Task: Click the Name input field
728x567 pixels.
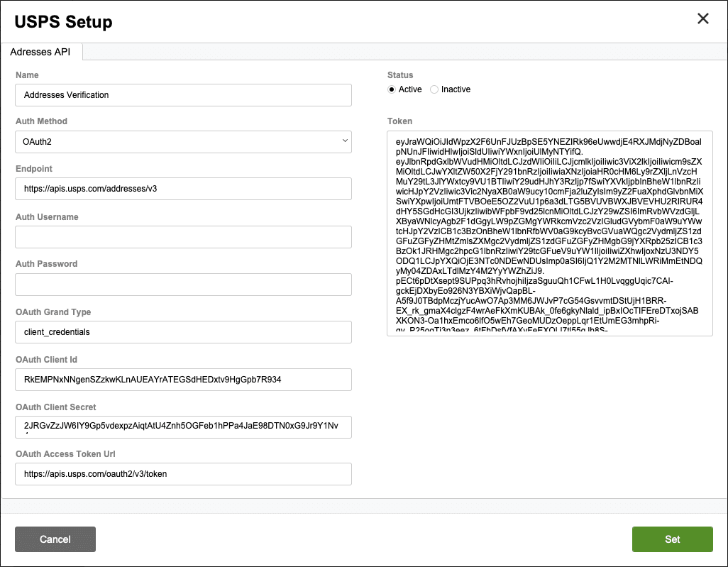Action: [183, 95]
